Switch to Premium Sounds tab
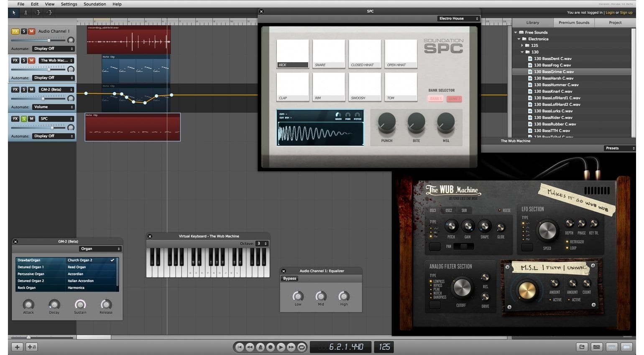 (574, 23)
